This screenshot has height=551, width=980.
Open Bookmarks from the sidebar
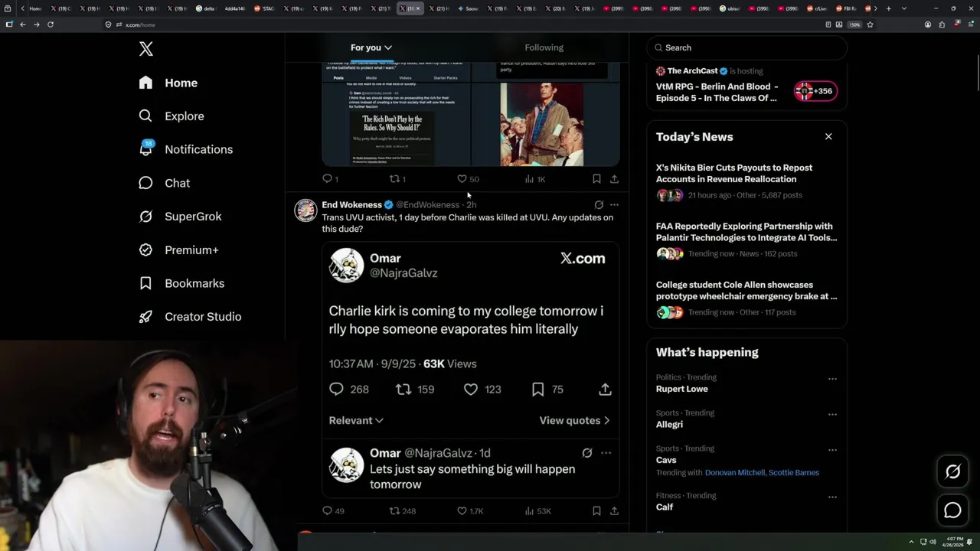(181, 283)
